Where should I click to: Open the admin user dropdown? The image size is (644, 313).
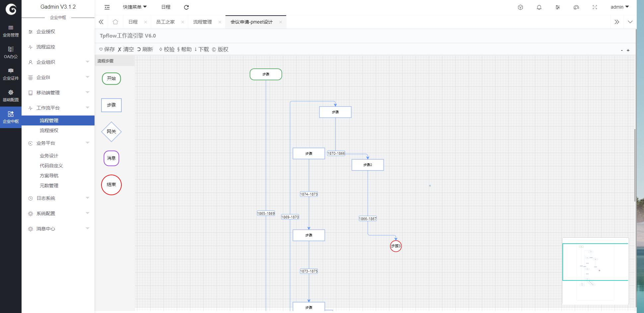619,7
